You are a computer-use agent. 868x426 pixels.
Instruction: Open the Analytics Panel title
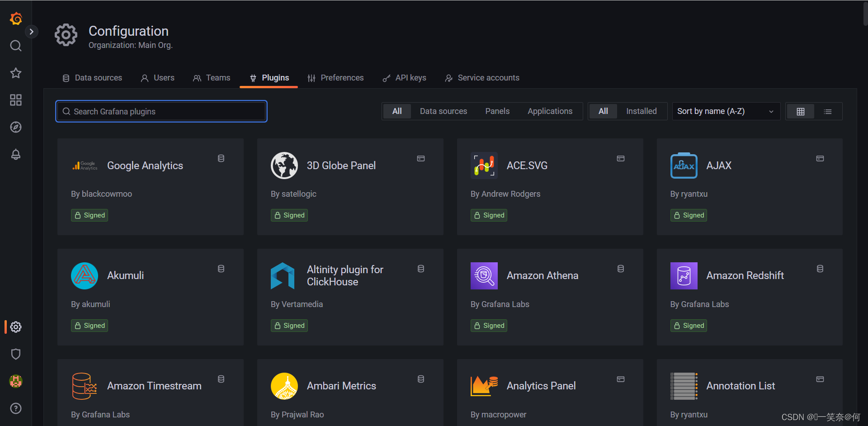(541, 386)
